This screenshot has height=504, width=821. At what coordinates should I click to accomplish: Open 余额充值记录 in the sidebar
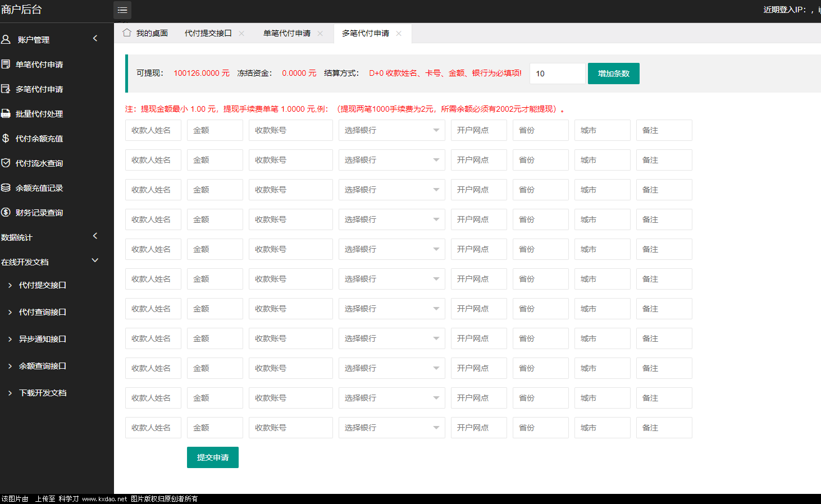(39, 188)
